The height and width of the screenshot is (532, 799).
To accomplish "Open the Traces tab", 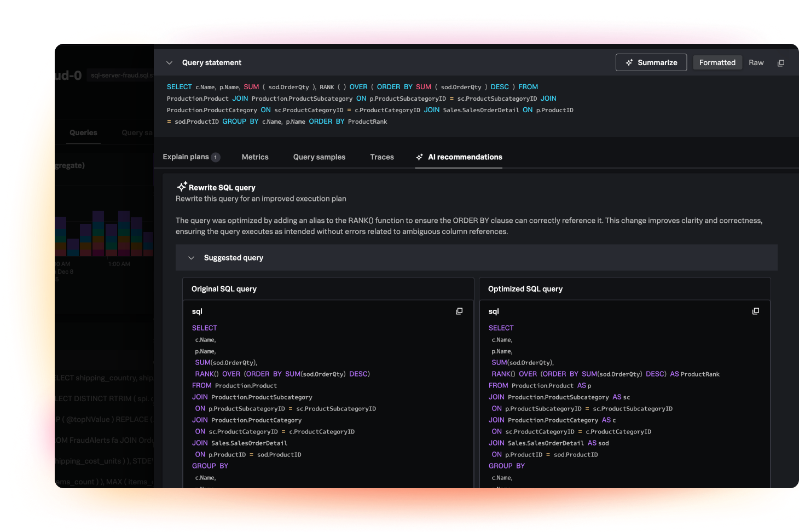I will click(x=381, y=157).
